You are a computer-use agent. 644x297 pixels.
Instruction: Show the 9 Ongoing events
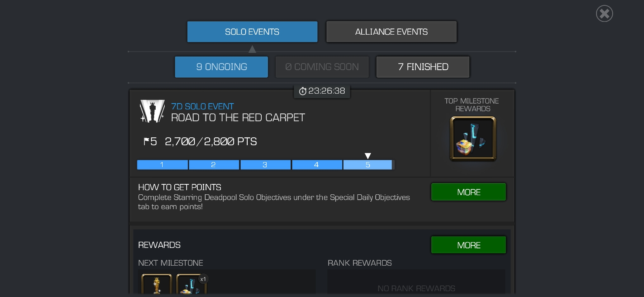click(x=221, y=67)
